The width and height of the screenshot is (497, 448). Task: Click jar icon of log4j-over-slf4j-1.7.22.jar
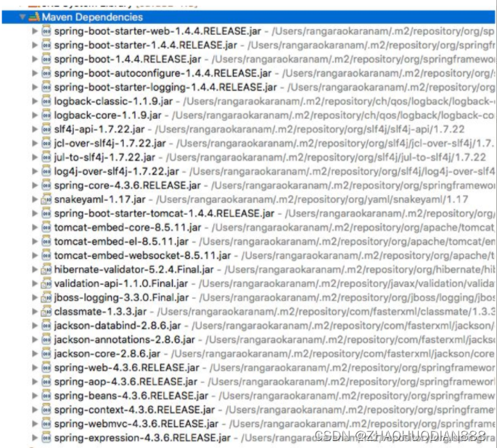46,171
